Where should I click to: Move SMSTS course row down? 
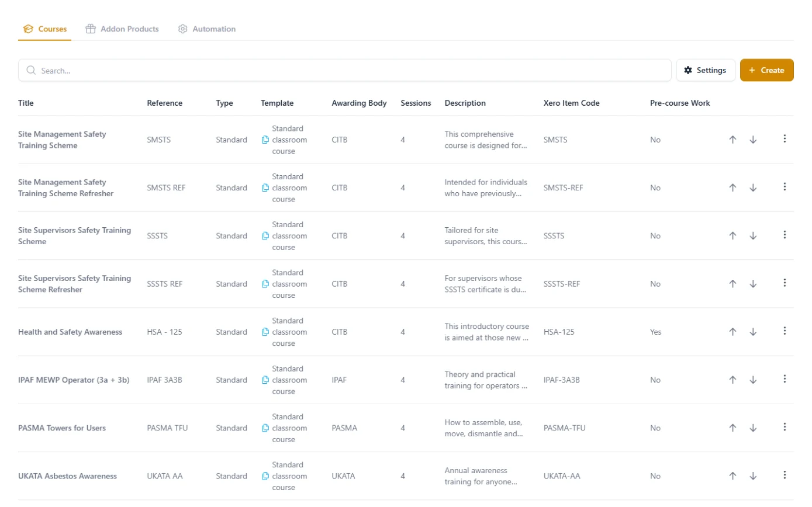pyautogui.click(x=753, y=140)
